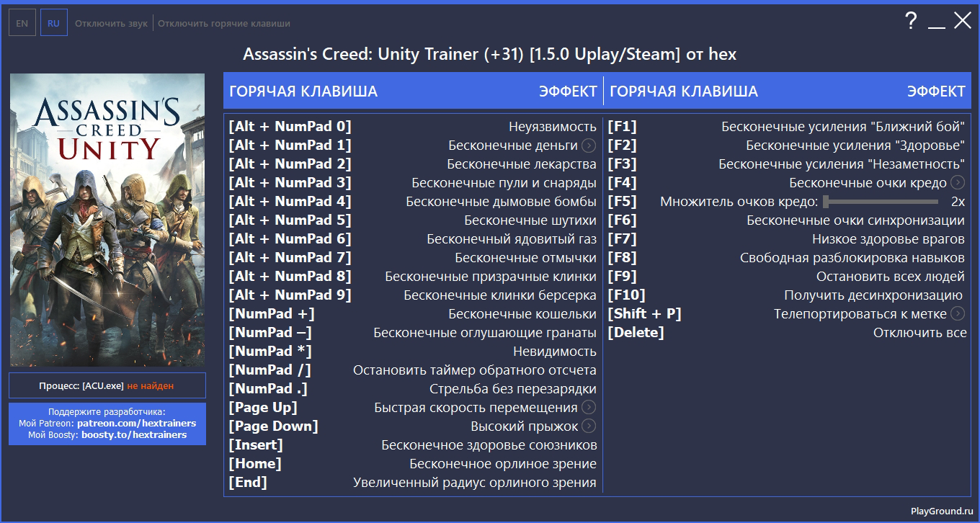This screenshot has width=980, height=523.
Task: Enable the Неуязвимость cheat
Action: [552, 127]
